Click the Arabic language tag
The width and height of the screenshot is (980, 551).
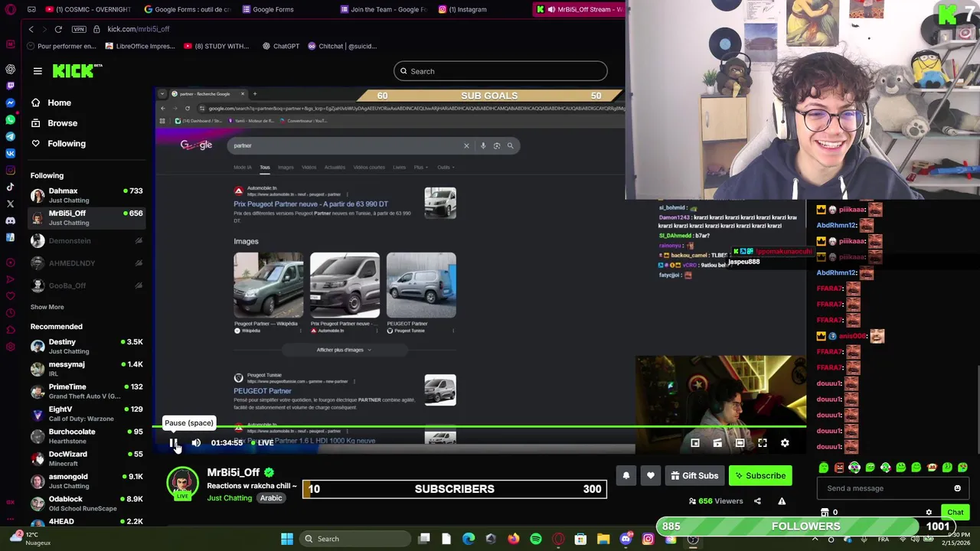point(271,498)
